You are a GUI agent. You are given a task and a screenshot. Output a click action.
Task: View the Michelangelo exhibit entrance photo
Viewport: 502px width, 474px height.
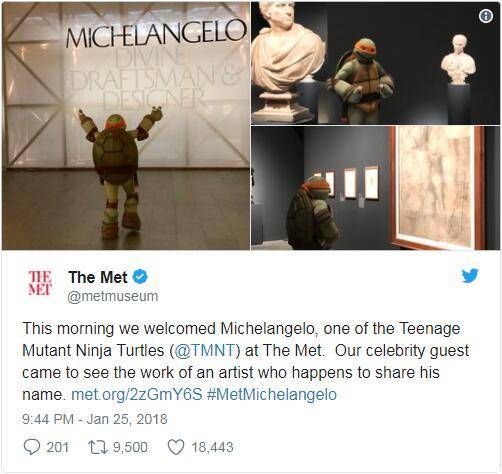(x=126, y=126)
